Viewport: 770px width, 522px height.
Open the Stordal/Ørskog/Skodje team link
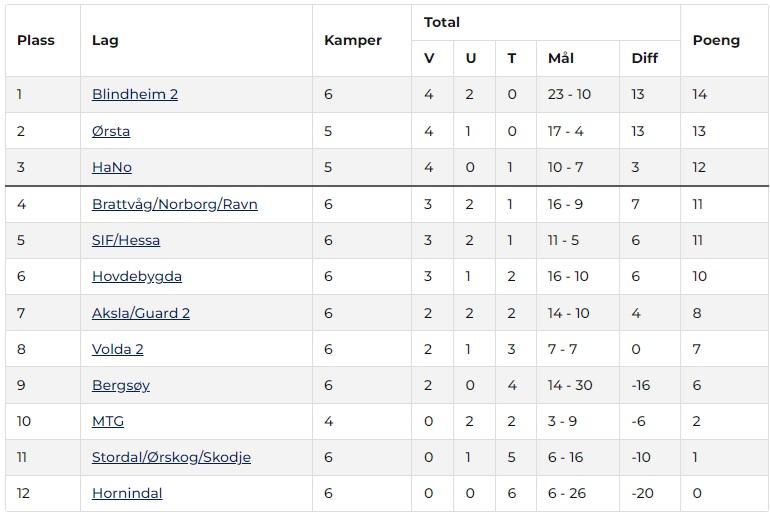171,457
